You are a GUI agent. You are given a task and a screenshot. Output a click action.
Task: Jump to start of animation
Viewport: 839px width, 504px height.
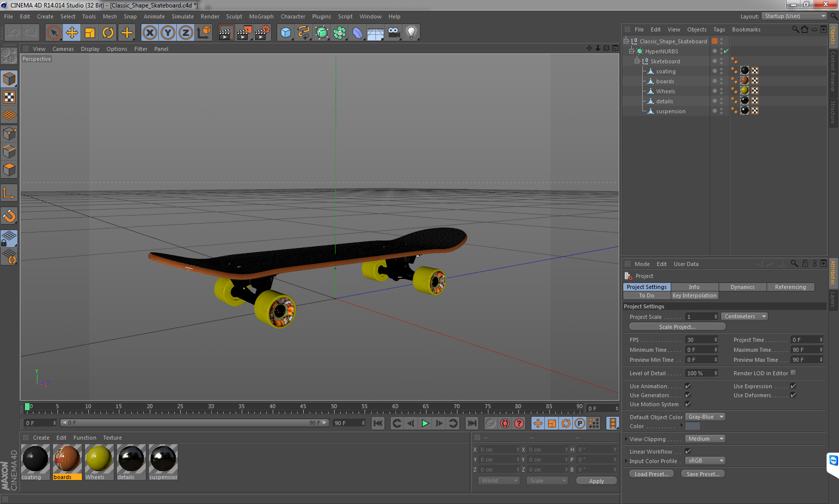click(378, 423)
